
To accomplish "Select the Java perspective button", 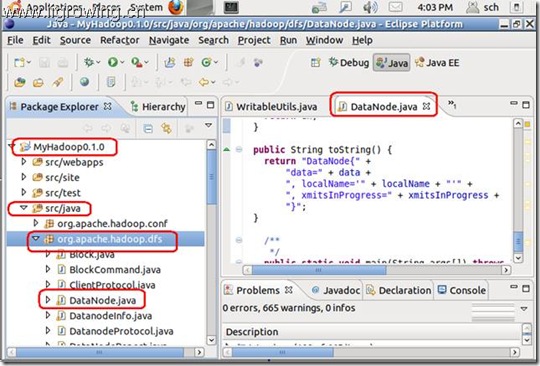I will 392,63.
